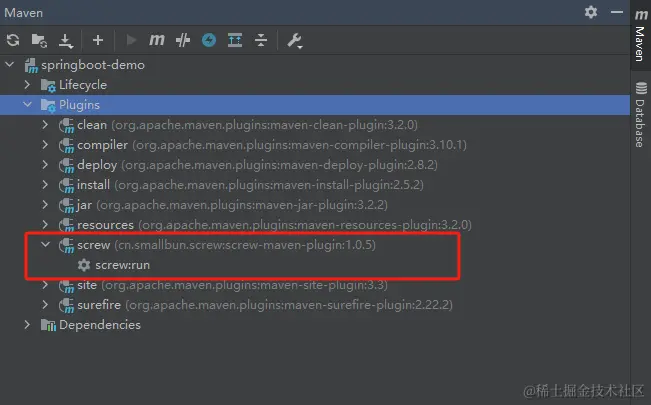The height and width of the screenshot is (405, 651).
Task: Click the springboot-demo module icon
Action: point(31,65)
